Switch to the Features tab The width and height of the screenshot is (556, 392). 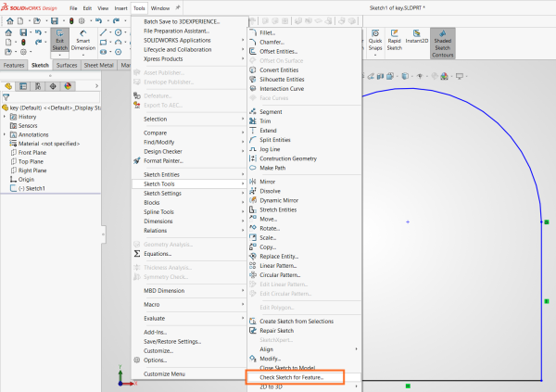[x=14, y=65]
